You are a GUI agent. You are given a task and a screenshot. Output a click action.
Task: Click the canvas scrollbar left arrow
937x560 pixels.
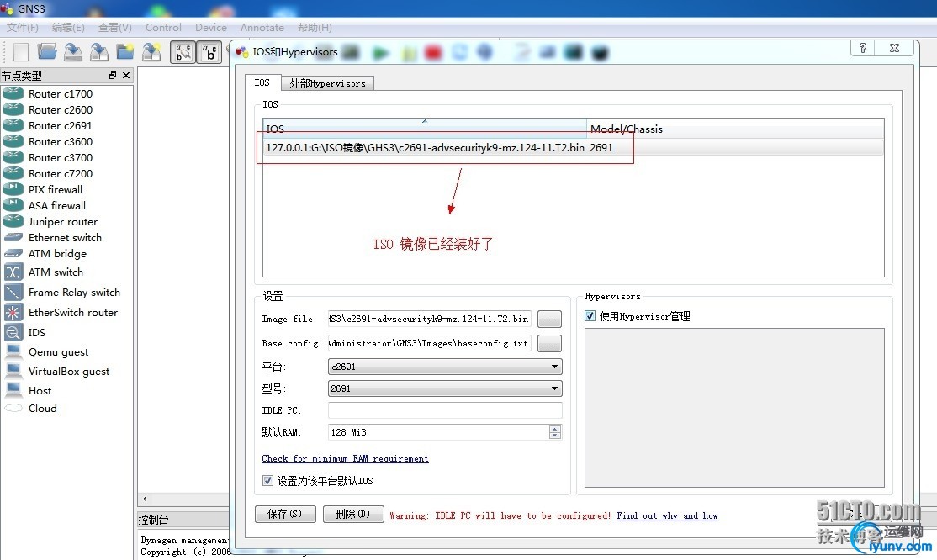[144, 499]
